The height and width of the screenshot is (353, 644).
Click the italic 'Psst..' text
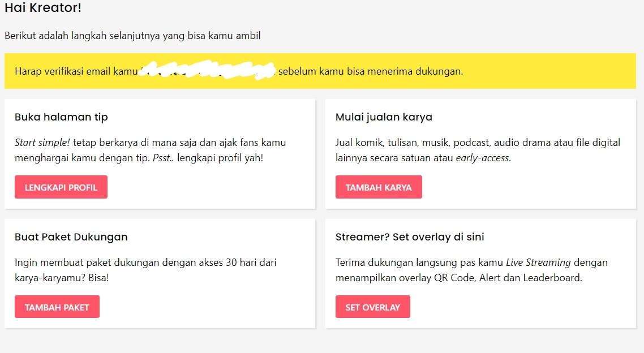(164, 158)
